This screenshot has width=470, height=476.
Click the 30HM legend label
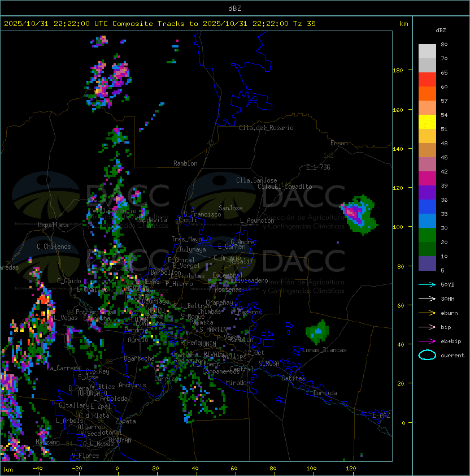click(x=447, y=298)
